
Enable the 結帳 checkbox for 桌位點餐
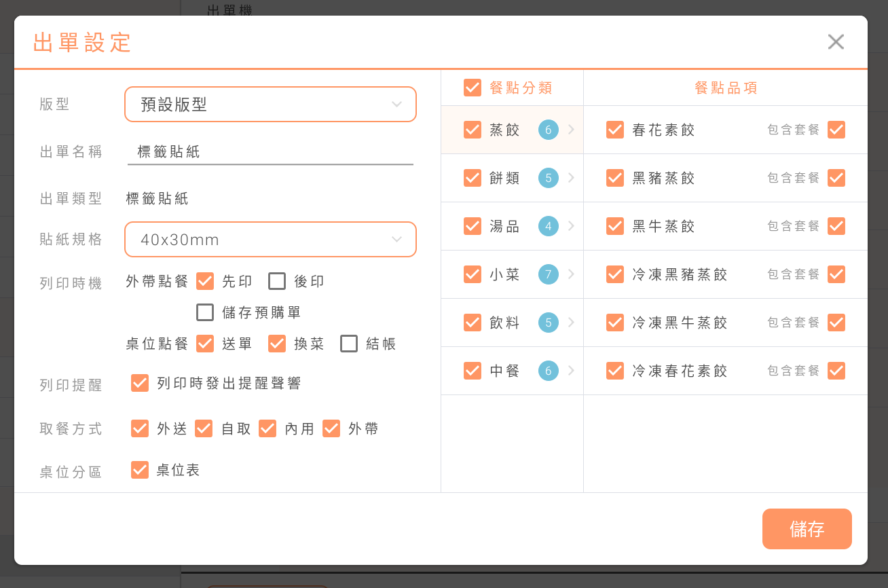point(349,344)
